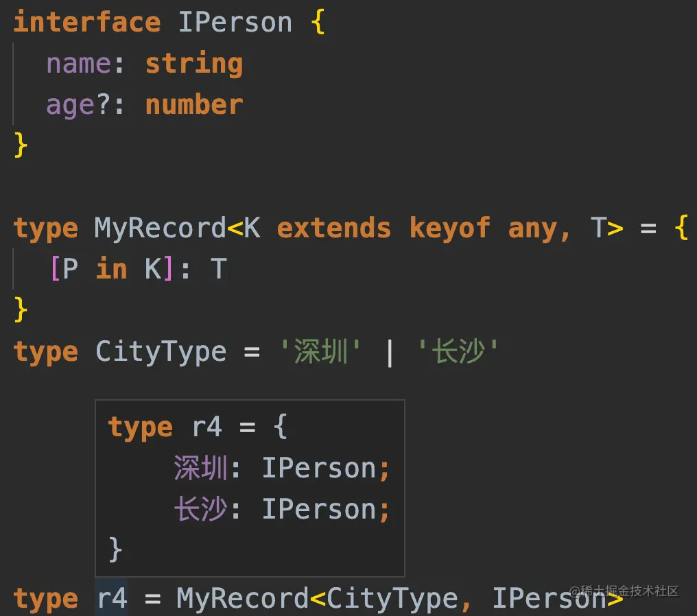The image size is (697, 616).
Task: Click the MyRecord type name in its definition
Action: (161, 228)
